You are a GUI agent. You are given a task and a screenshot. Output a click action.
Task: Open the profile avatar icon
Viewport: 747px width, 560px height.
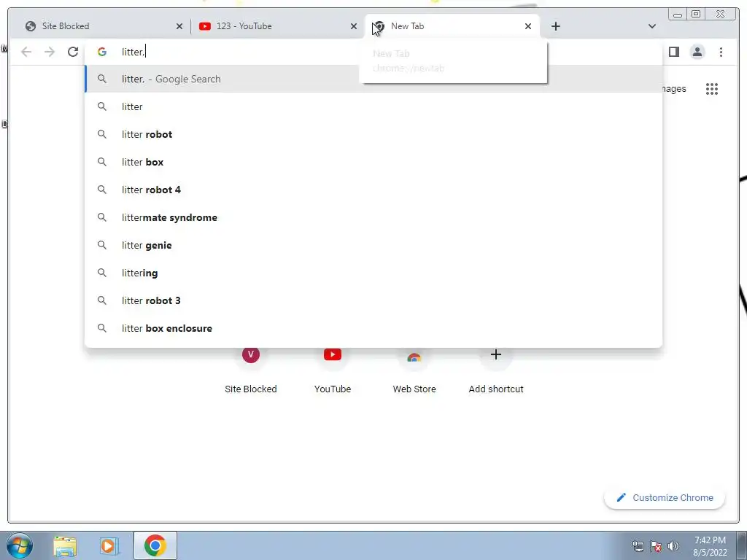pyautogui.click(x=697, y=52)
